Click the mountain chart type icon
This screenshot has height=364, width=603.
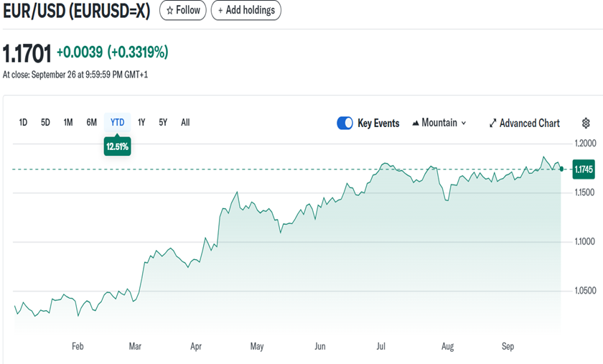coord(416,123)
